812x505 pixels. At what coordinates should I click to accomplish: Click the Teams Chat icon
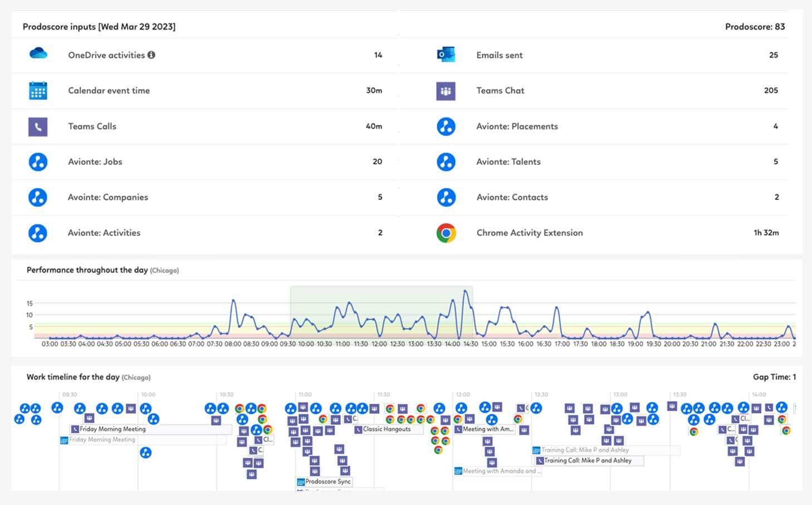click(446, 91)
